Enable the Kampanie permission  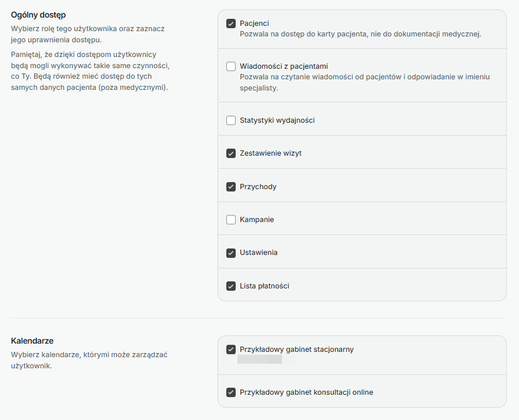coord(231,220)
